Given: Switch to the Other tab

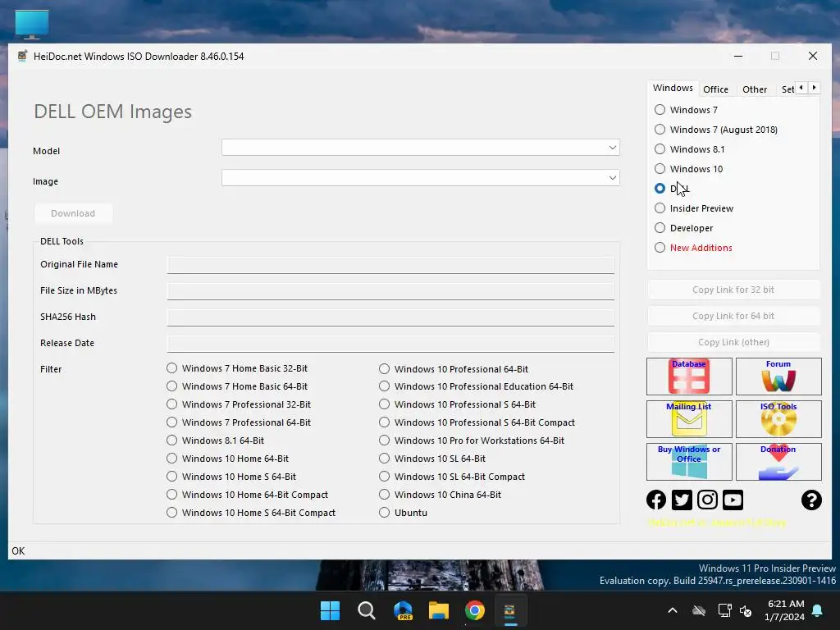Looking at the screenshot, I should tap(755, 89).
